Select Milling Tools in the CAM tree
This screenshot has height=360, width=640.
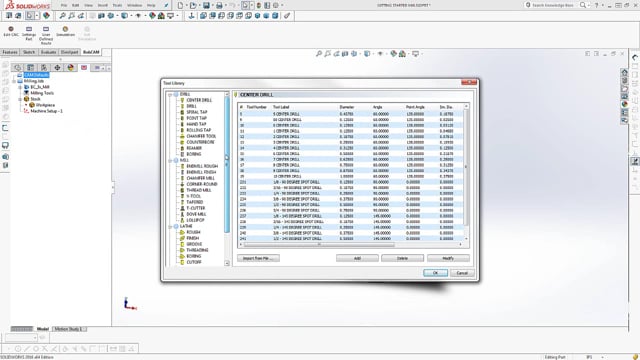(42, 93)
